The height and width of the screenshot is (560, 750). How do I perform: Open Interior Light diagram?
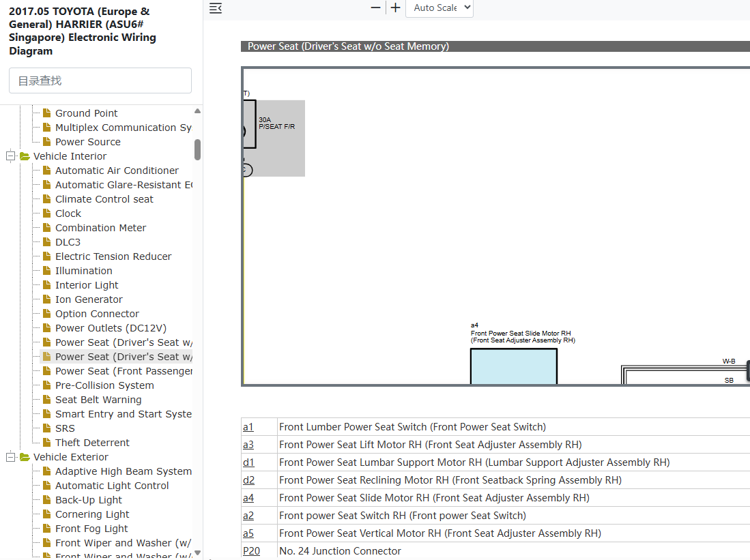(x=87, y=285)
